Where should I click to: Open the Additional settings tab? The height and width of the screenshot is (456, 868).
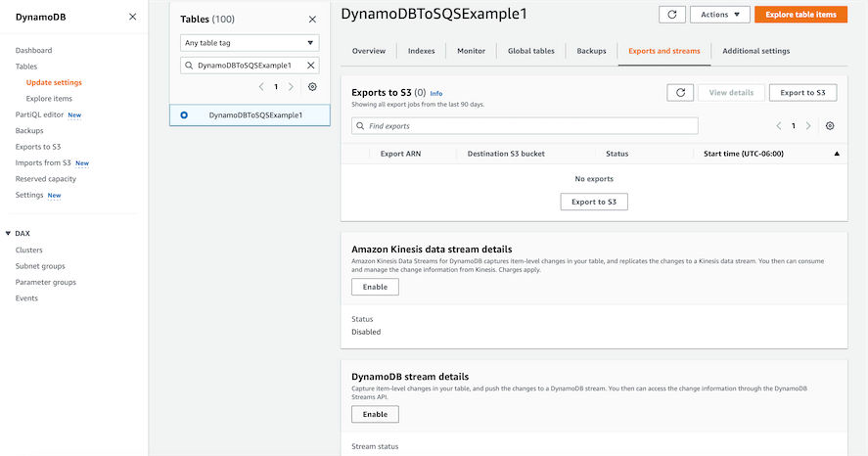(x=755, y=51)
